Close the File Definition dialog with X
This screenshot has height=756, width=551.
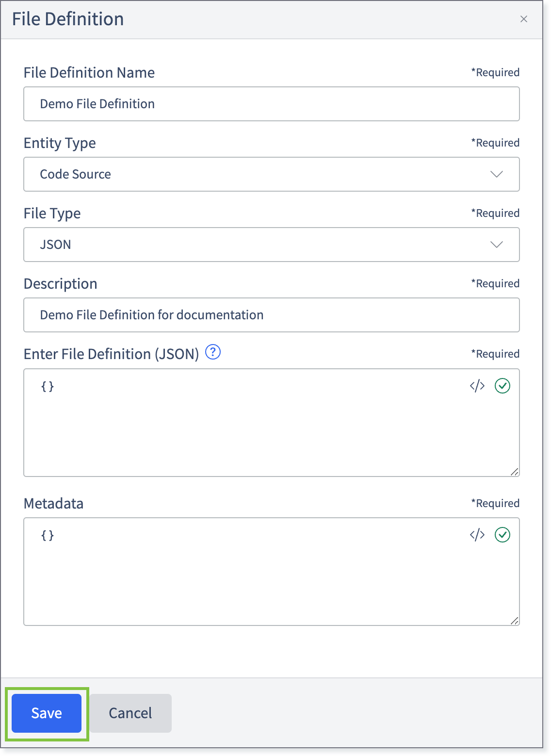pyautogui.click(x=524, y=19)
